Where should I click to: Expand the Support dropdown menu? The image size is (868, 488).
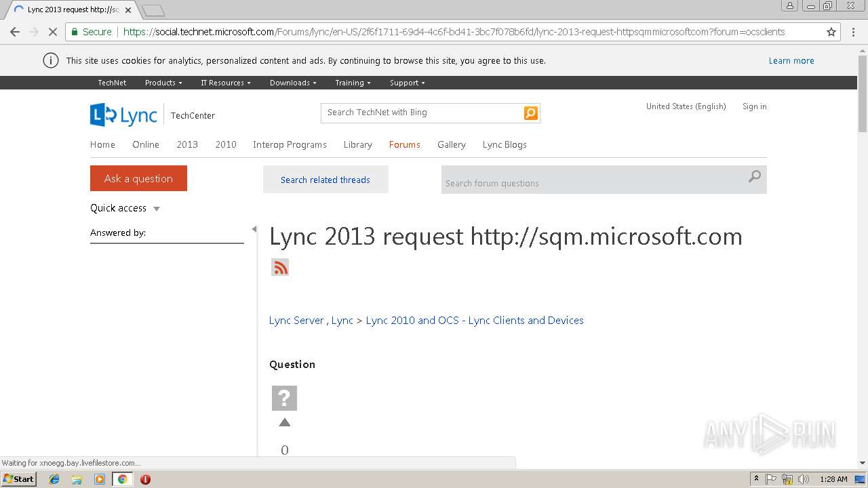pyautogui.click(x=407, y=83)
